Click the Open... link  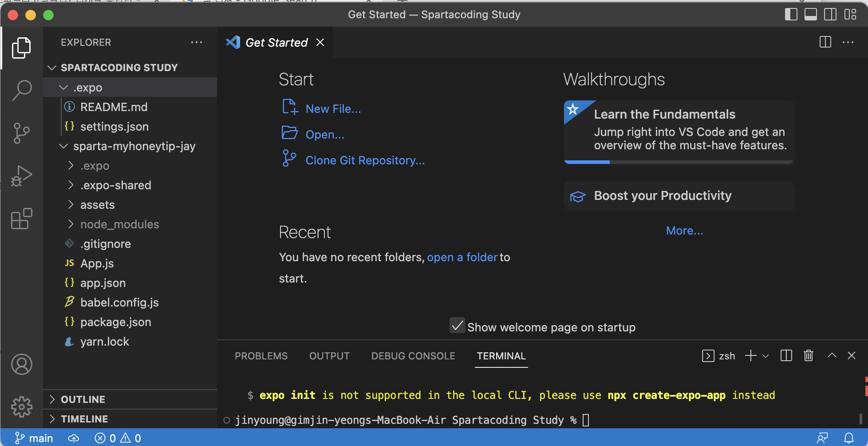[x=325, y=135]
